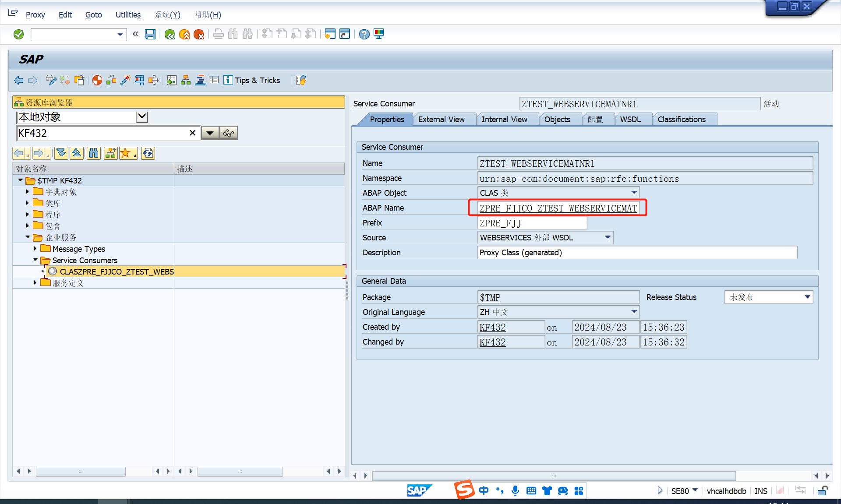This screenshot has height=504, width=841.
Task: Open the command field dropdown
Action: click(120, 34)
